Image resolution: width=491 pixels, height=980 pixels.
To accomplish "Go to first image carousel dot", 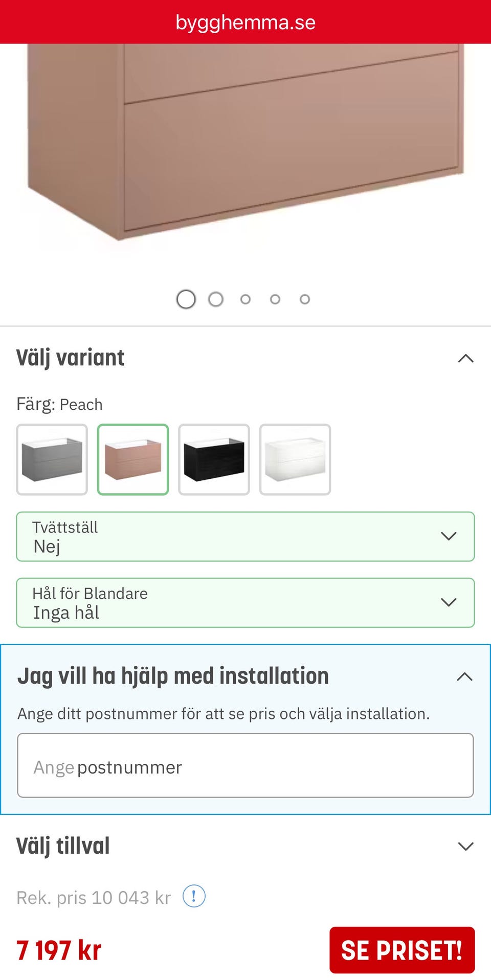I will point(186,299).
